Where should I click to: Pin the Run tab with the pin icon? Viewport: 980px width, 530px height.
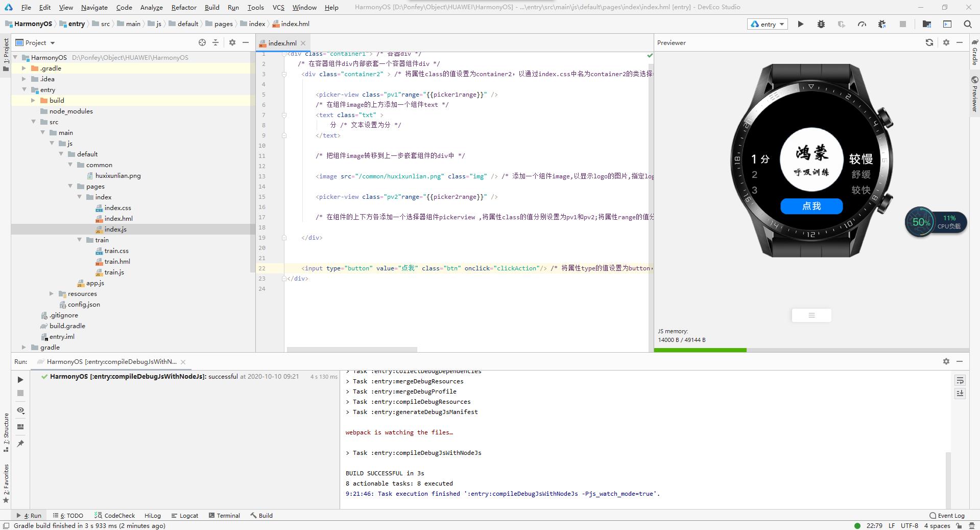coord(20,444)
